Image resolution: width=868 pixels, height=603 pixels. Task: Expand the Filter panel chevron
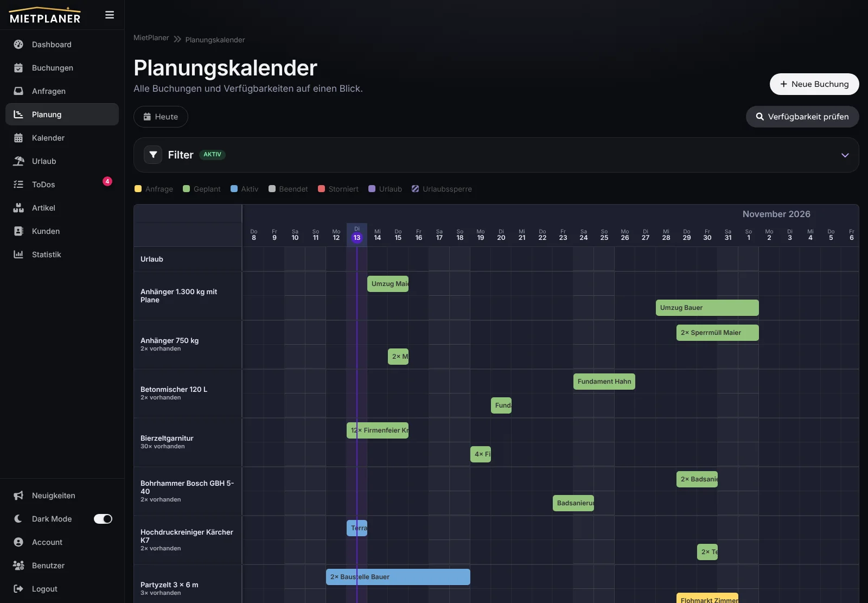coord(845,155)
